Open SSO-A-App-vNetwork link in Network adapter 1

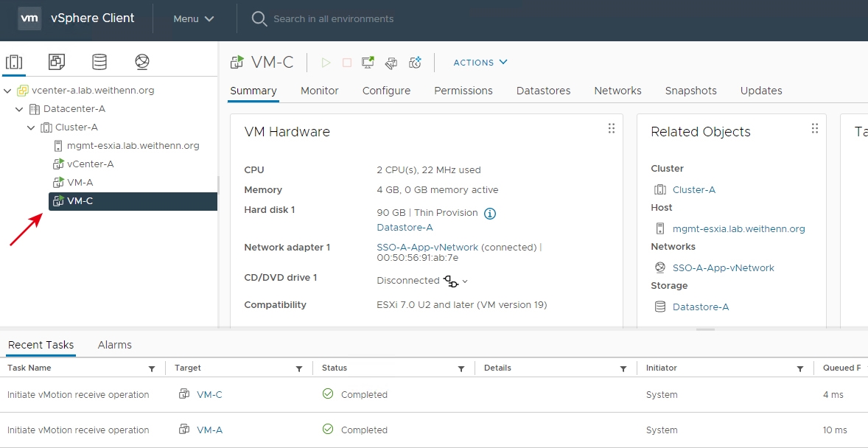pos(427,247)
